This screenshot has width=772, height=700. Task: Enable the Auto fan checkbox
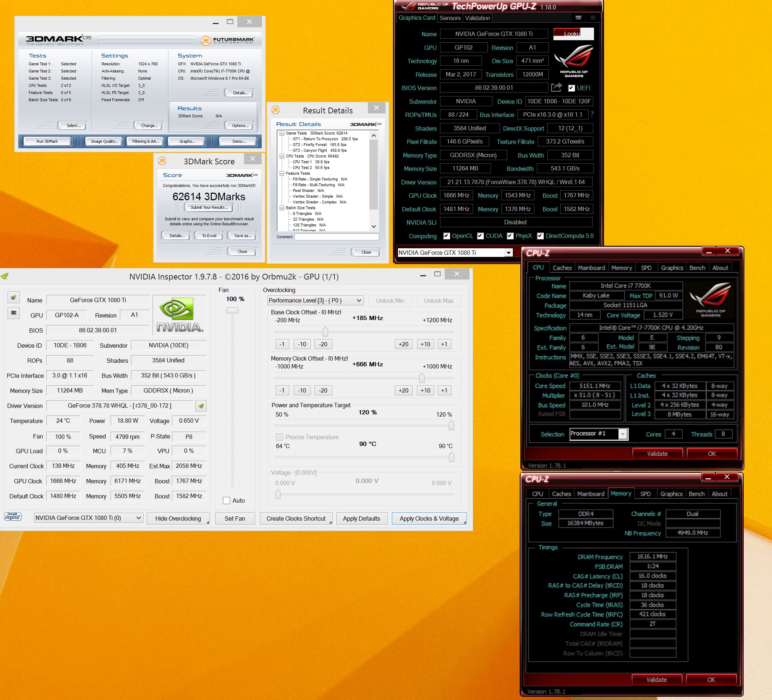(226, 500)
